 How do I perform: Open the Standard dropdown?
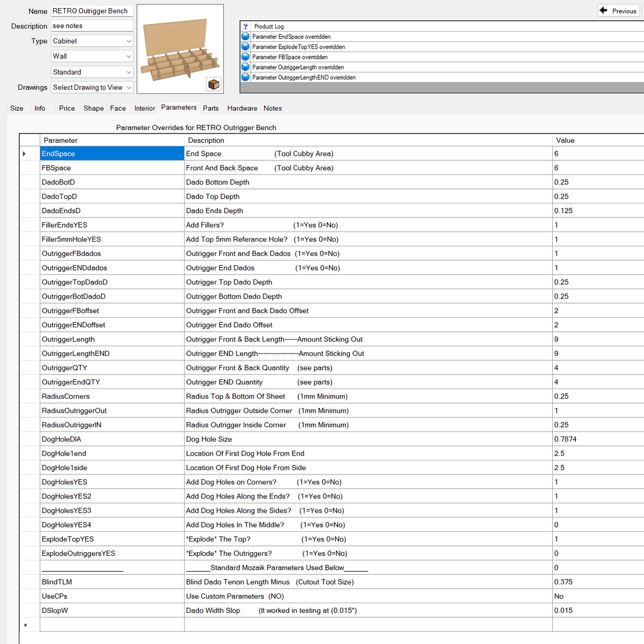[92, 72]
